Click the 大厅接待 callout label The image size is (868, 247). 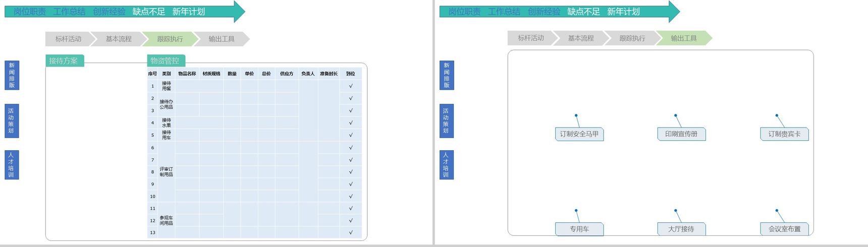(x=681, y=229)
